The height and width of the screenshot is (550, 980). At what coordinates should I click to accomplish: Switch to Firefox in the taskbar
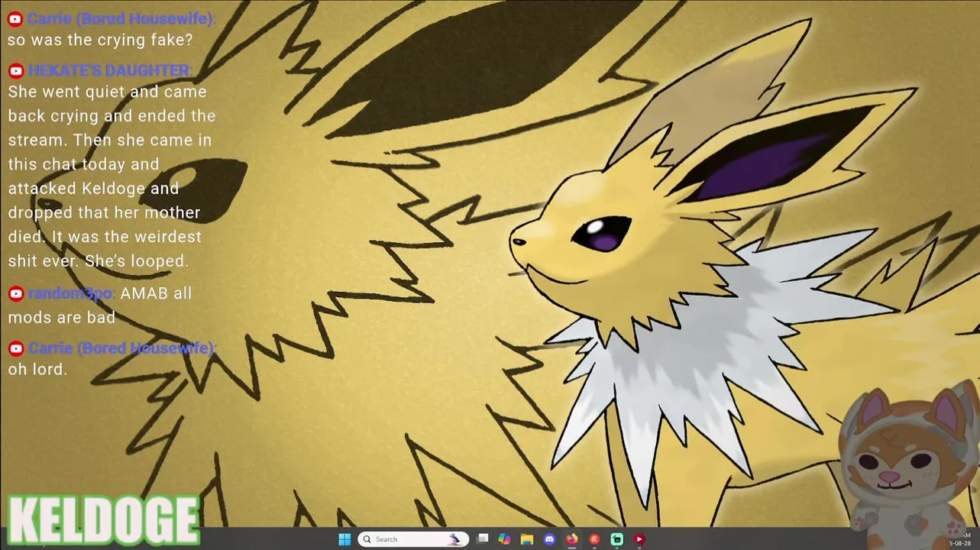pyautogui.click(x=571, y=539)
